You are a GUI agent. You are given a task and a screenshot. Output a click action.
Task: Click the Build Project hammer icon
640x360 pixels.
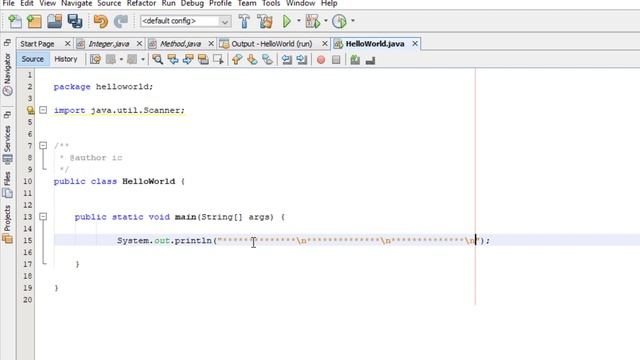pyautogui.click(x=244, y=21)
